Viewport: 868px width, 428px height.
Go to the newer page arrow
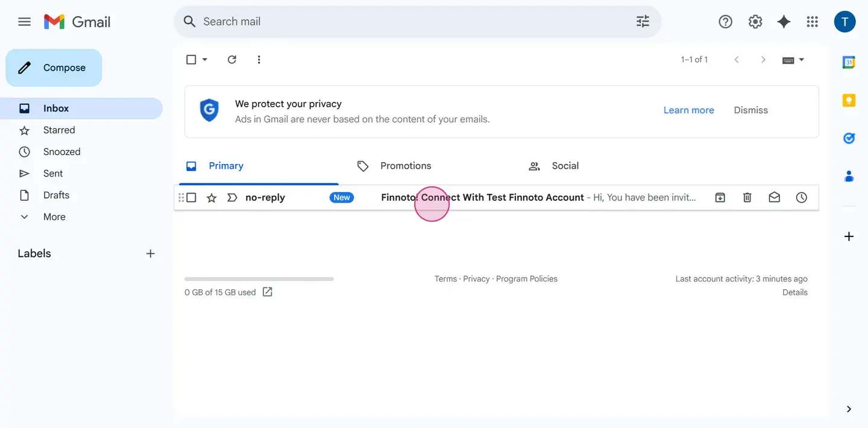(x=736, y=60)
